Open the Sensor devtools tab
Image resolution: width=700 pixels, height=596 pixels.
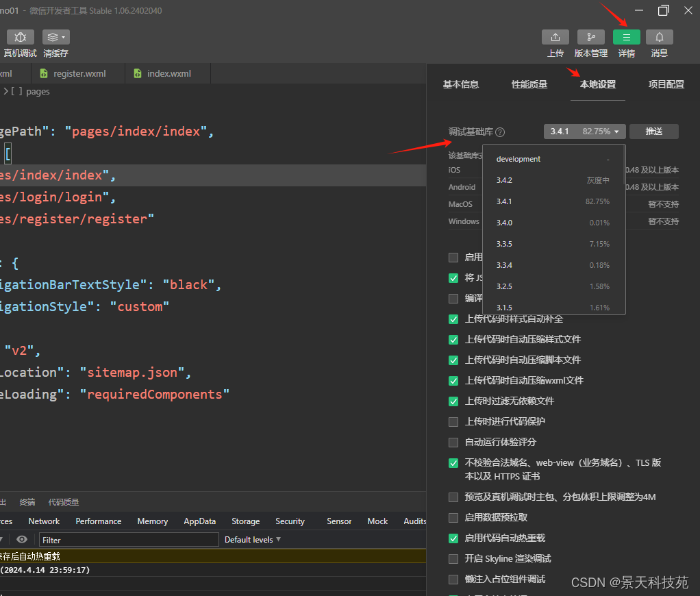[x=339, y=521]
